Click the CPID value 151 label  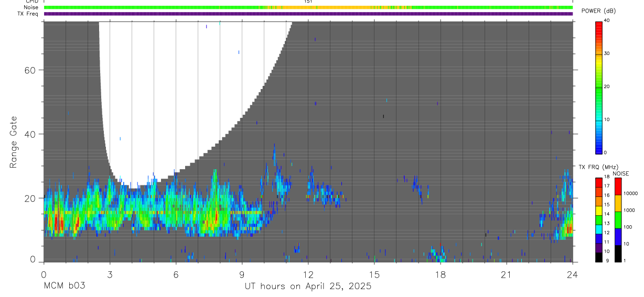pyautogui.click(x=308, y=2)
